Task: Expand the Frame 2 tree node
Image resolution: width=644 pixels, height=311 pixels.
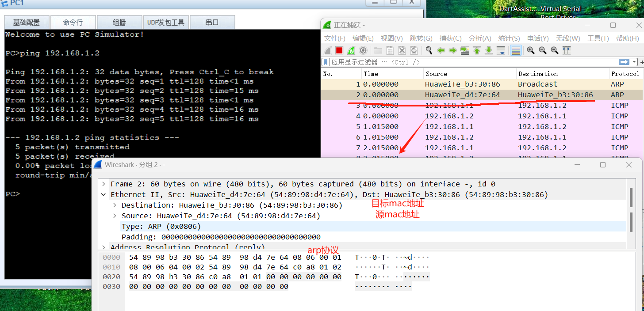Action: click(x=103, y=184)
